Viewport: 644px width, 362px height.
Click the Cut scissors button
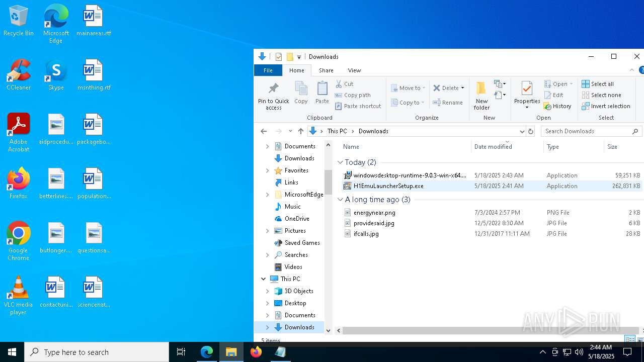pyautogui.click(x=345, y=84)
